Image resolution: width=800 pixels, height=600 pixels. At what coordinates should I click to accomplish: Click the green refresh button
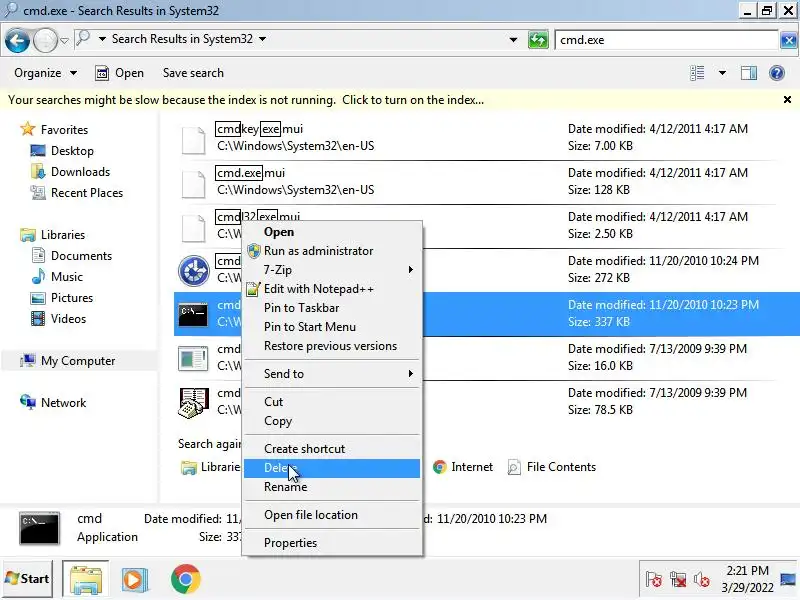tap(538, 40)
